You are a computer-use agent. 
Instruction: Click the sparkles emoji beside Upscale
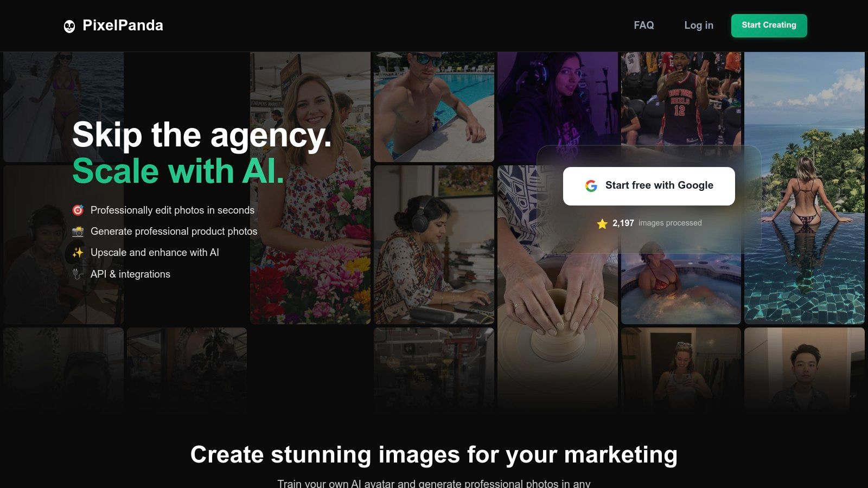(x=78, y=253)
